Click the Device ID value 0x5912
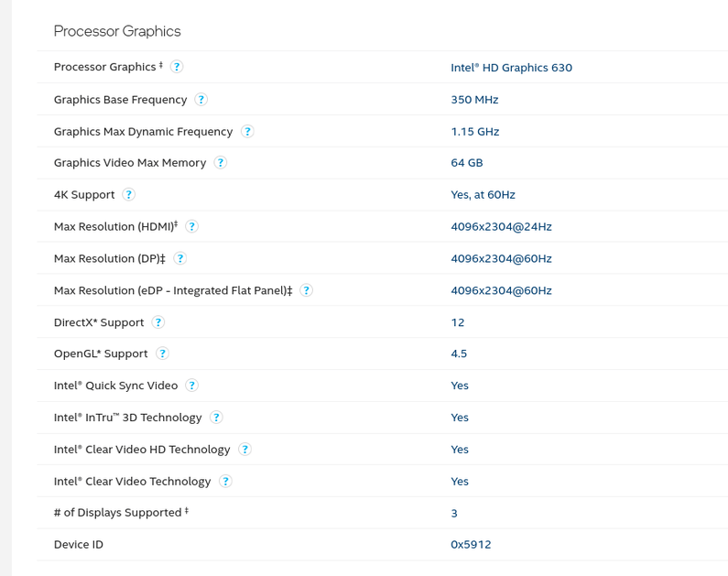728x576 pixels. pos(471,545)
